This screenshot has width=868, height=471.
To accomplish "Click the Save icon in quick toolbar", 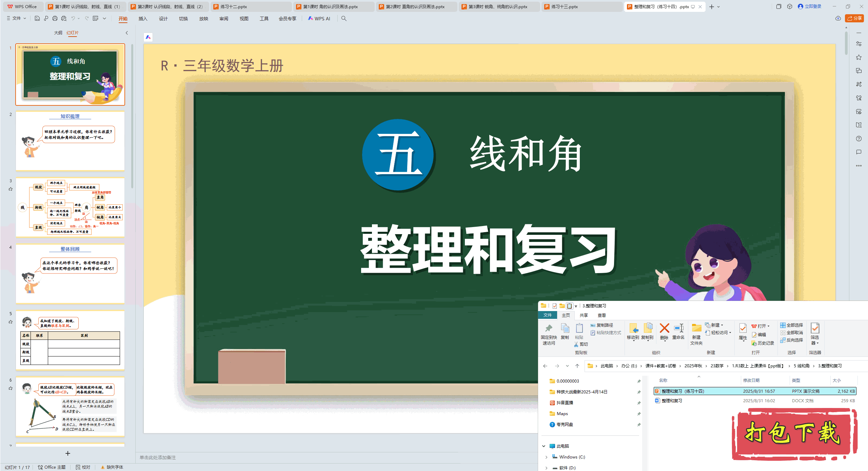I will (37, 18).
